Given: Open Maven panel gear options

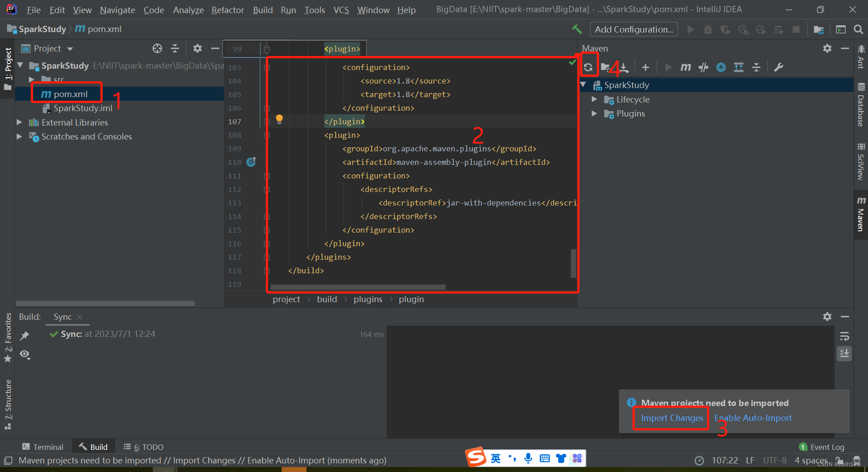Looking at the screenshot, I should point(827,48).
